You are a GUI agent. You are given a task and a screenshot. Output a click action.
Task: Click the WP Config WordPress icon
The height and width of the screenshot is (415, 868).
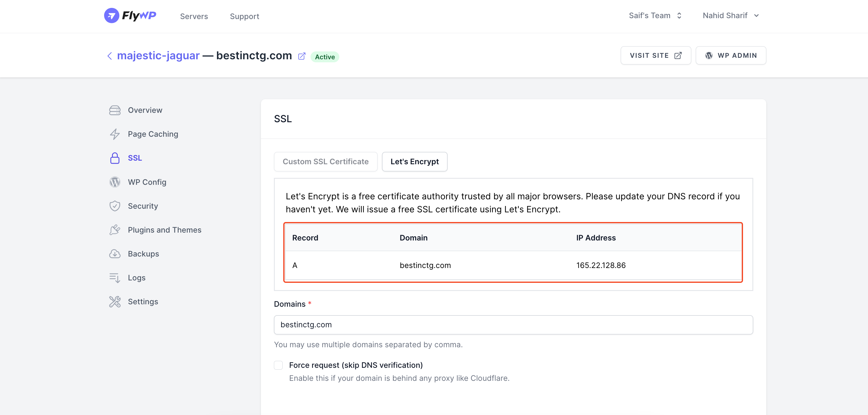pos(115,182)
